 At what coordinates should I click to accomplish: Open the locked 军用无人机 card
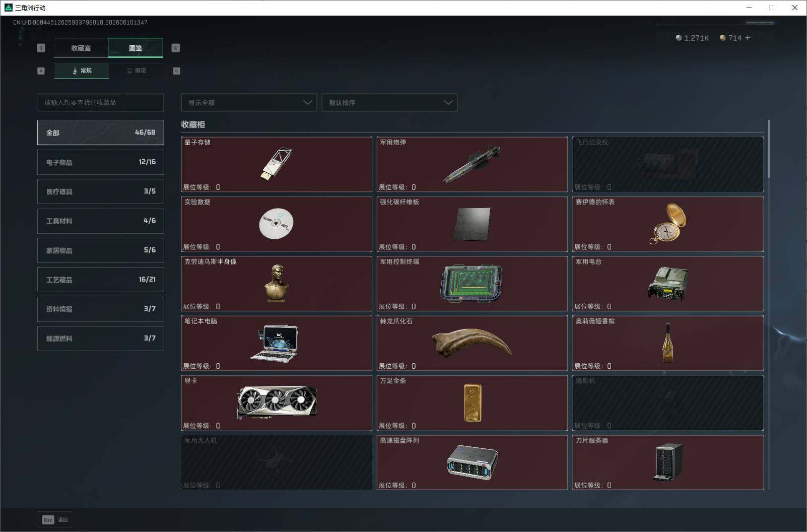(277, 462)
